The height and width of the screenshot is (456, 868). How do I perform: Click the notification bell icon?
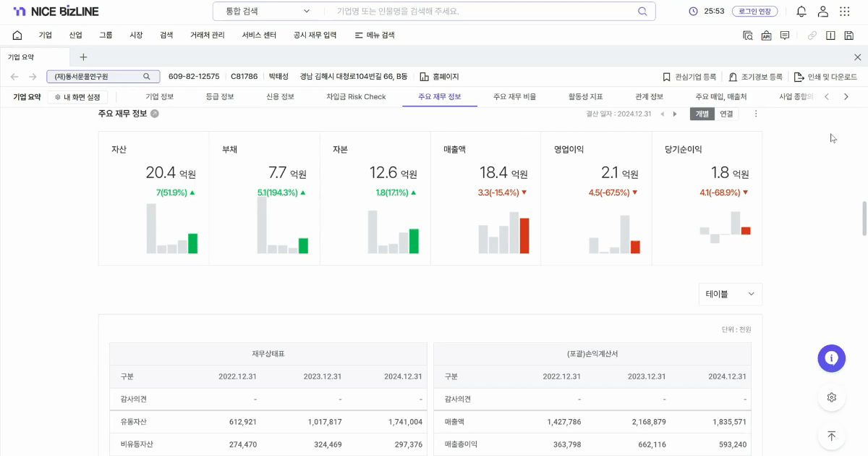[801, 12]
